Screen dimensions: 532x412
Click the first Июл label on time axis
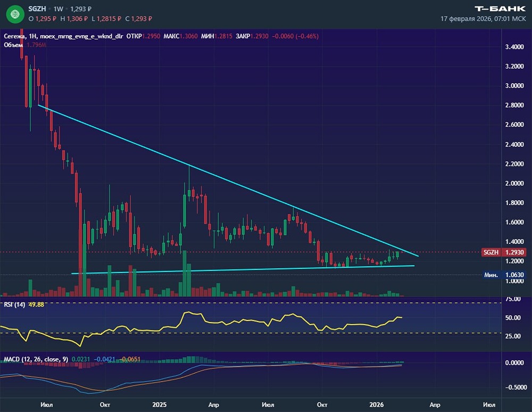[46, 405]
